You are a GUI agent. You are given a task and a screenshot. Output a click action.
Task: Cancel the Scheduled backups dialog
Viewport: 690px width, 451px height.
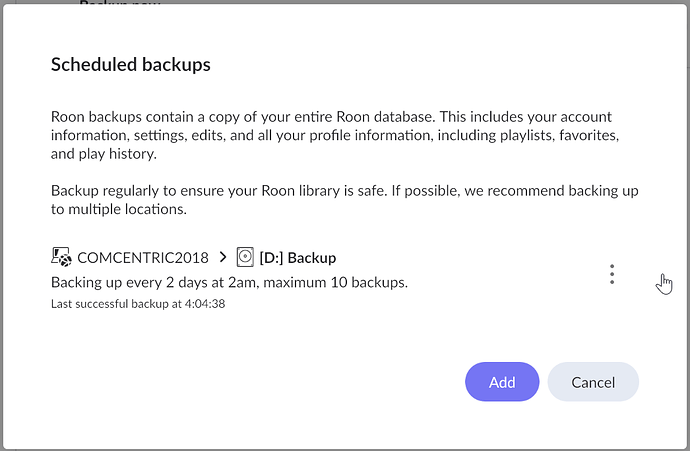[x=593, y=382]
